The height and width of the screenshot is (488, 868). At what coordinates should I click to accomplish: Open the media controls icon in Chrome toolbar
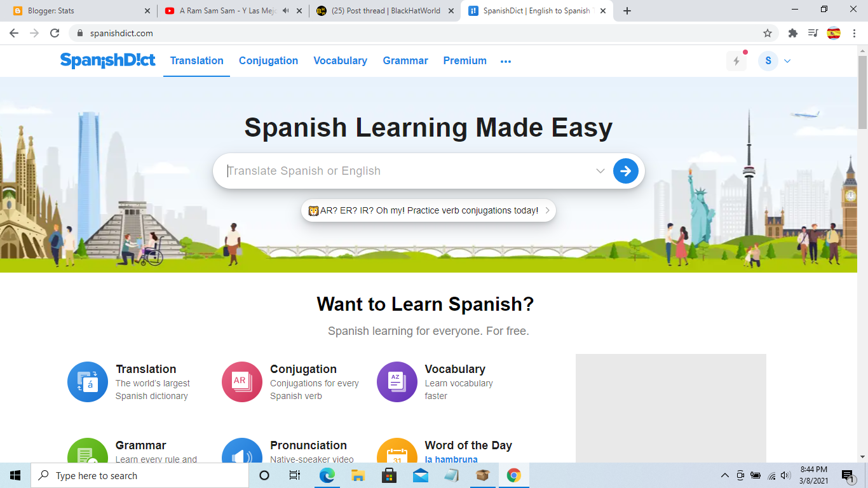(813, 33)
